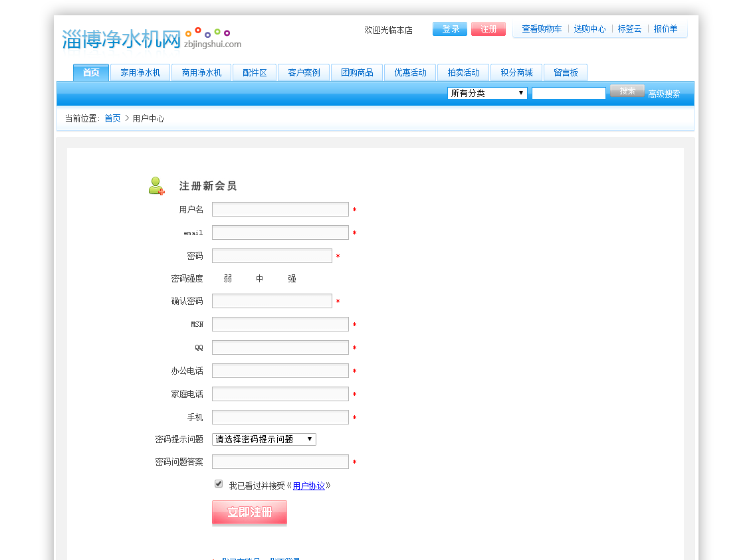
Task: Click the red 注册 button at top
Action: (488, 29)
